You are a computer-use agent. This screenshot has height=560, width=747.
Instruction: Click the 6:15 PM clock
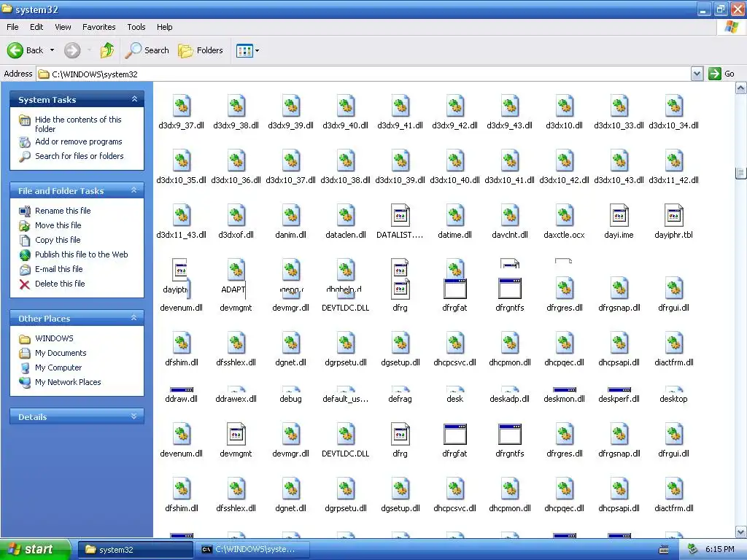[719, 550]
